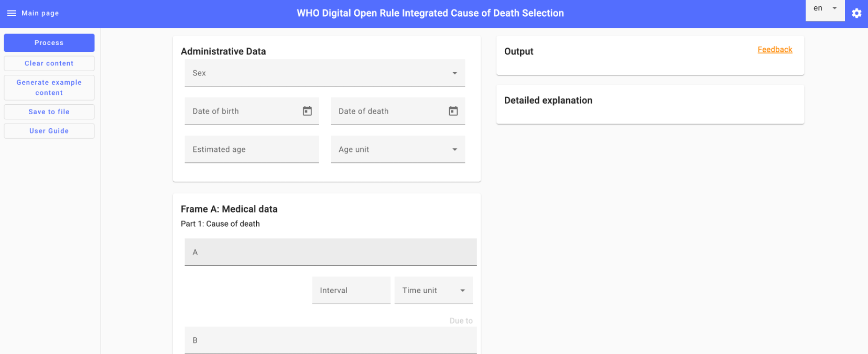The width and height of the screenshot is (868, 354).
Task: Open the settings gear icon
Action: [856, 14]
